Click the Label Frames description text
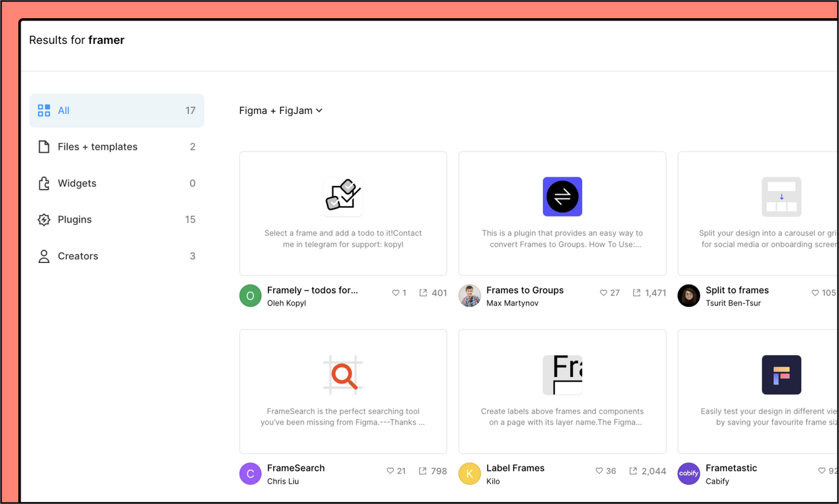 [562, 417]
